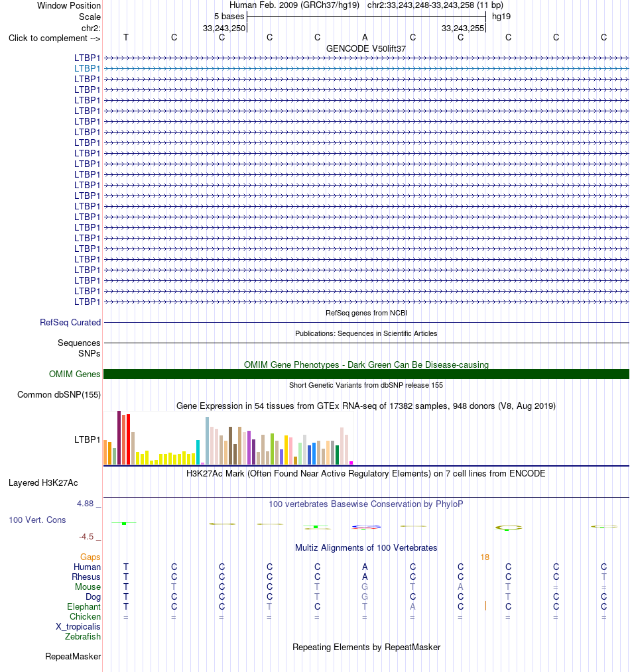
Task: Click the GTEx 'Gene Expression in 54 tissues' title
Action: coord(366,406)
